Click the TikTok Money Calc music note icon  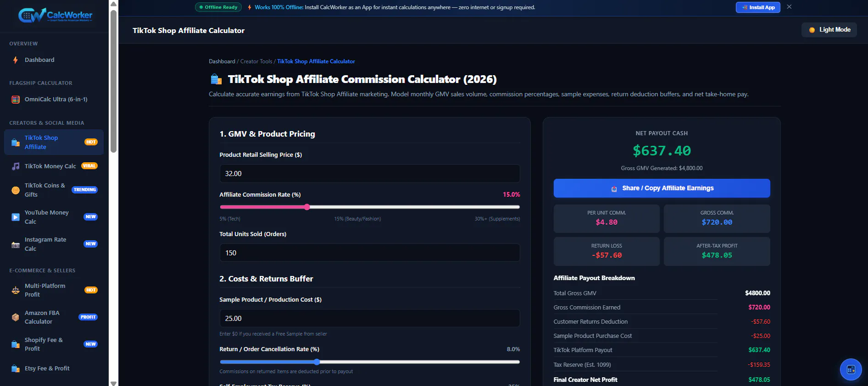16,166
